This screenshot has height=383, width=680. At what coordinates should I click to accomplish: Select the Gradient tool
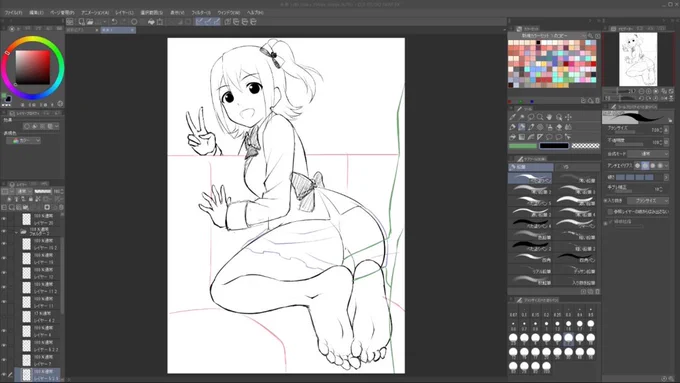pyautogui.click(x=521, y=137)
